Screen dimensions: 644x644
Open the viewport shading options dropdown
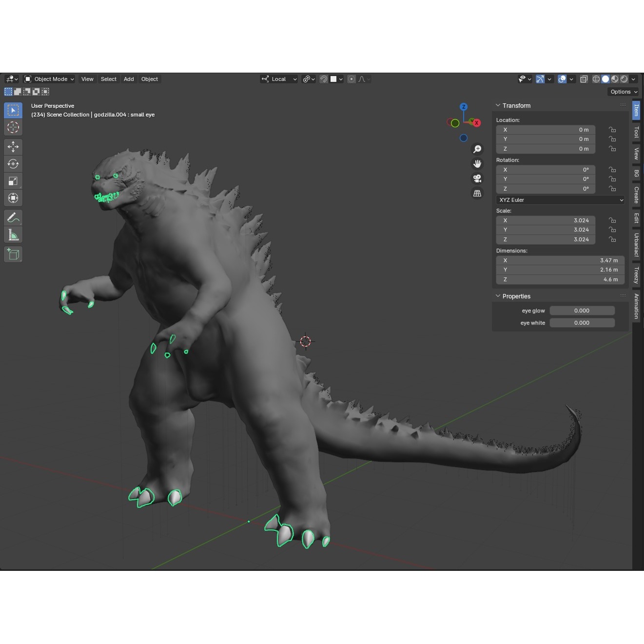[x=633, y=79]
